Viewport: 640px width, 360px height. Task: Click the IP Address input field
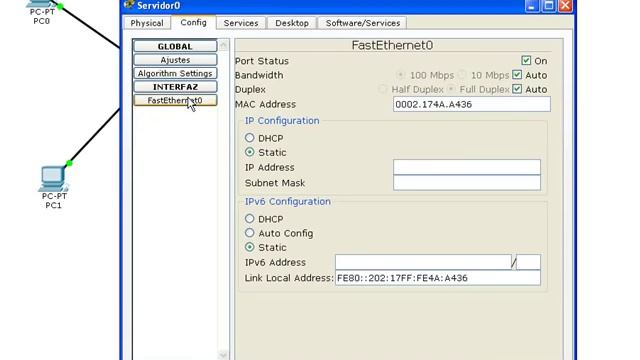(x=467, y=167)
